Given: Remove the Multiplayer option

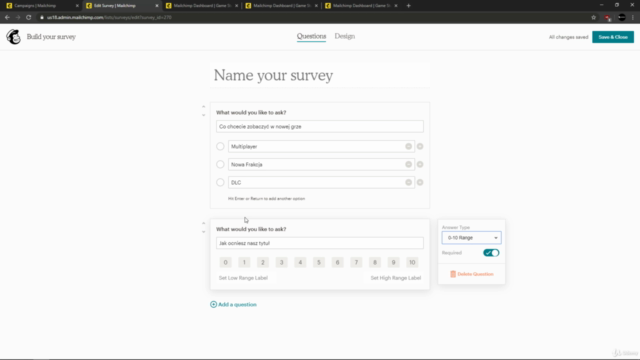Looking at the screenshot, I should 409,146.
